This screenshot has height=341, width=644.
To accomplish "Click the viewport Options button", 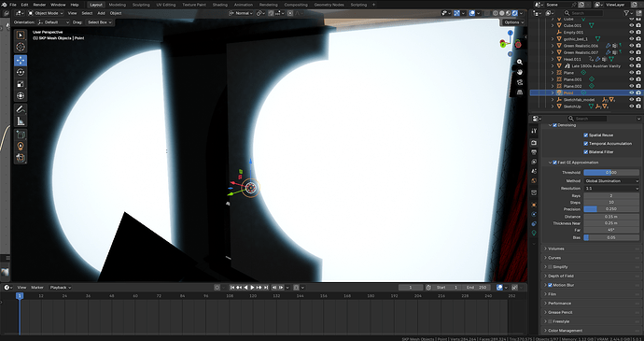I will click(514, 22).
